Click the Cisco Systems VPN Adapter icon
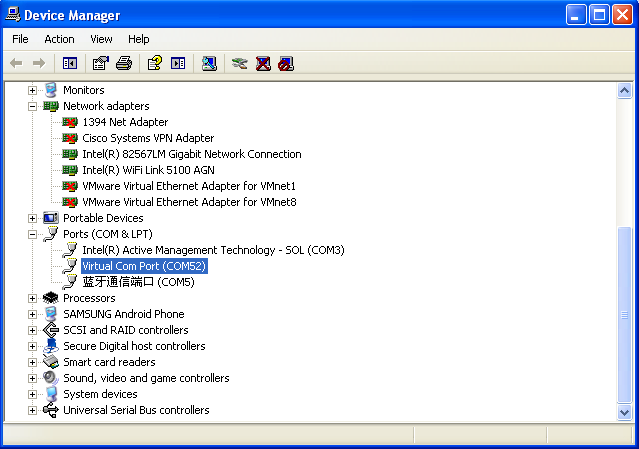The image size is (639, 449). pyautogui.click(x=70, y=138)
